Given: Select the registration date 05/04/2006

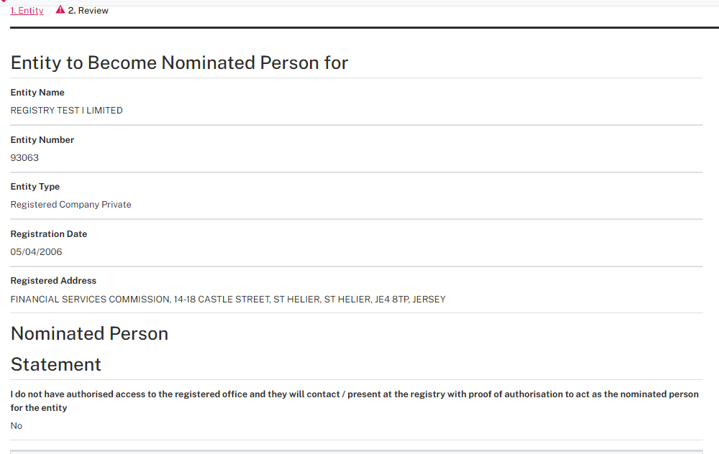Looking at the screenshot, I should click(36, 252).
